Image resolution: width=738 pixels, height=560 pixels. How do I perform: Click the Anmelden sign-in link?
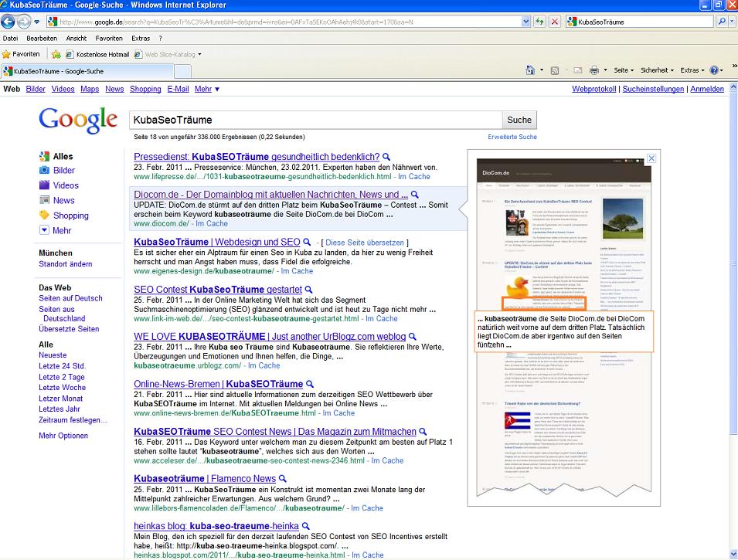(x=707, y=89)
